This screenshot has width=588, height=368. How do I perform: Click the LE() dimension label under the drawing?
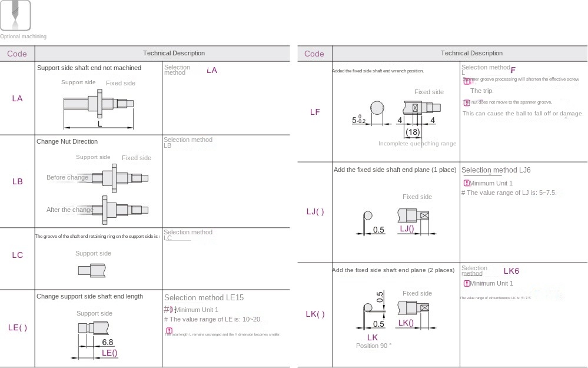coord(109,353)
